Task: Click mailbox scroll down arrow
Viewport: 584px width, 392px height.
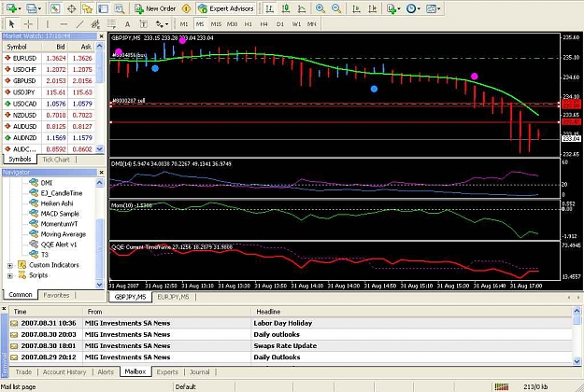Action: coord(577,361)
